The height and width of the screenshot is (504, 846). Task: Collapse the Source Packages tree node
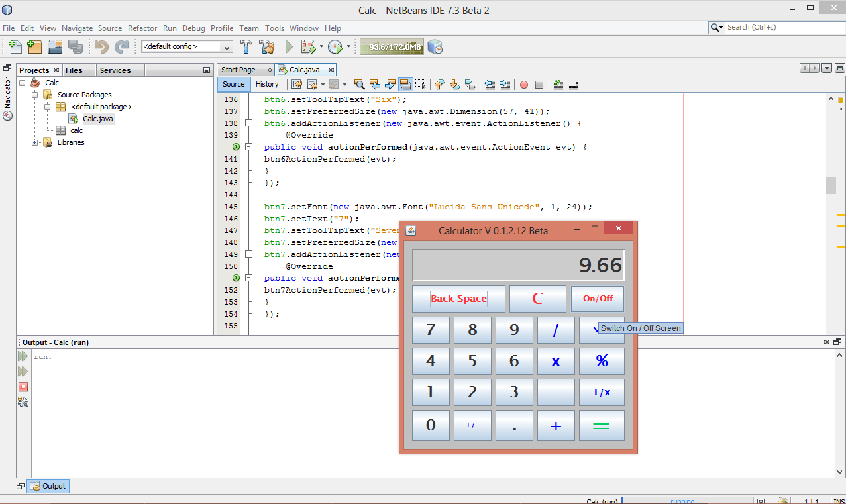click(x=34, y=94)
